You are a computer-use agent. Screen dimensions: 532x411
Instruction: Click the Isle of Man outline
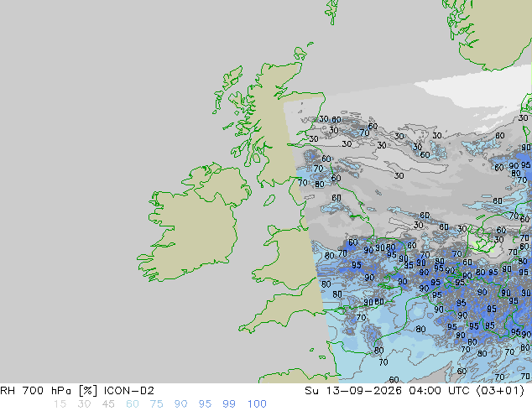tap(269, 200)
